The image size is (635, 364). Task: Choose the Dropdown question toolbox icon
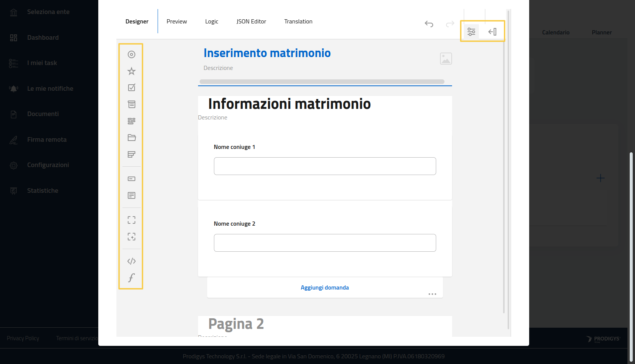[x=131, y=104]
